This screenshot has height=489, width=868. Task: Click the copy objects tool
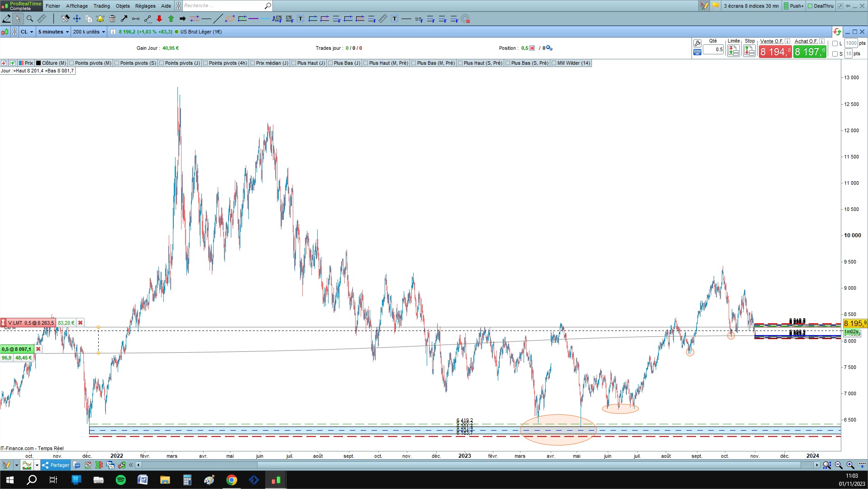[89, 19]
